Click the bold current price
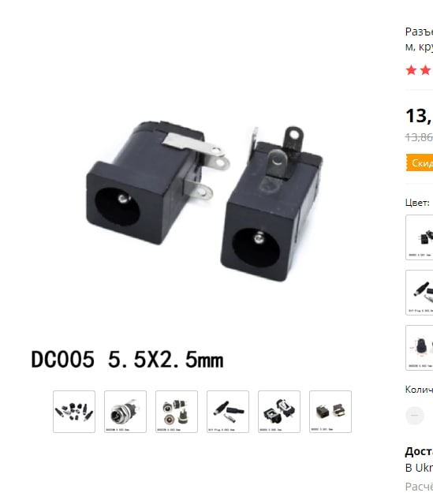The height and width of the screenshot is (504, 433). coord(419,116)
